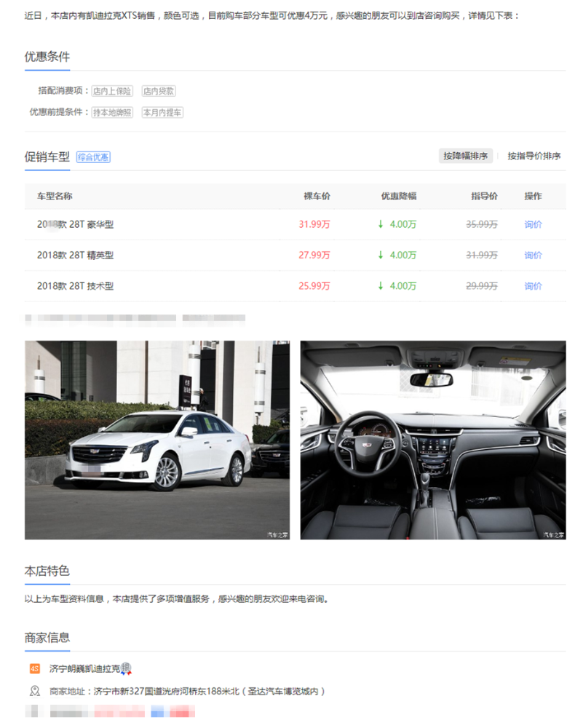567x728 pixels.
Task: Open dealer link 济宁朗巍凯迪拉克
Action: pos(84,668)
